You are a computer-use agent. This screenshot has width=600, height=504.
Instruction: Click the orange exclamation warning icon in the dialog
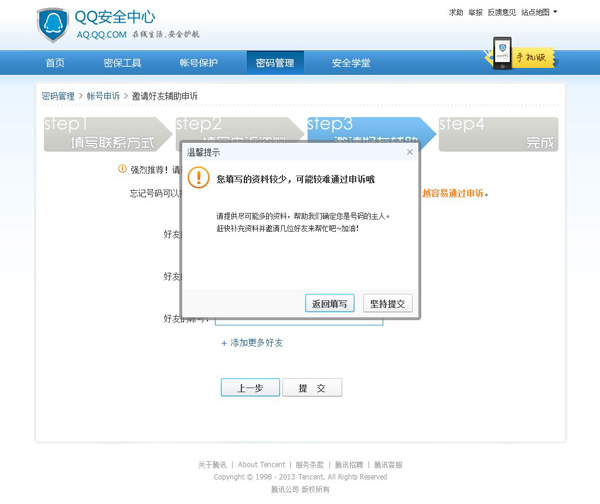pyautogui.click(x=198, y=178)
